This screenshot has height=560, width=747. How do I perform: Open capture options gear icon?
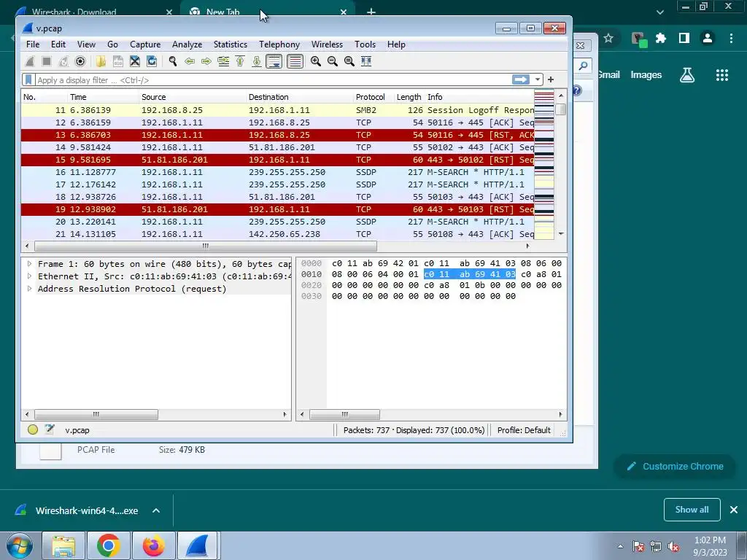point(80,61)
